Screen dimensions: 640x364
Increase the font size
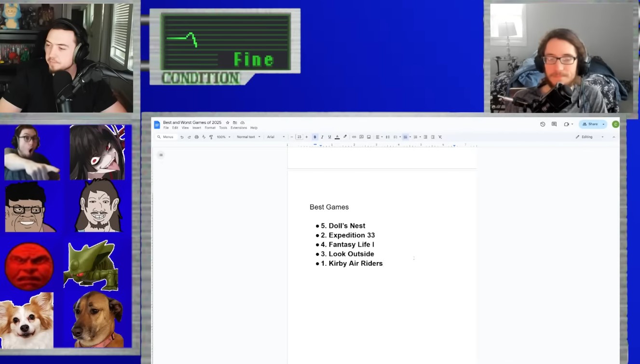pos(306,137)
